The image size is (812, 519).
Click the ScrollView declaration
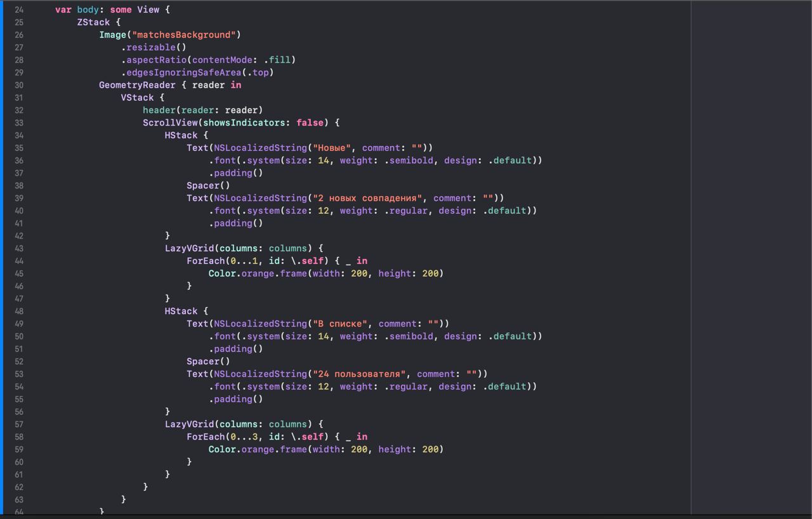point(170,122)
